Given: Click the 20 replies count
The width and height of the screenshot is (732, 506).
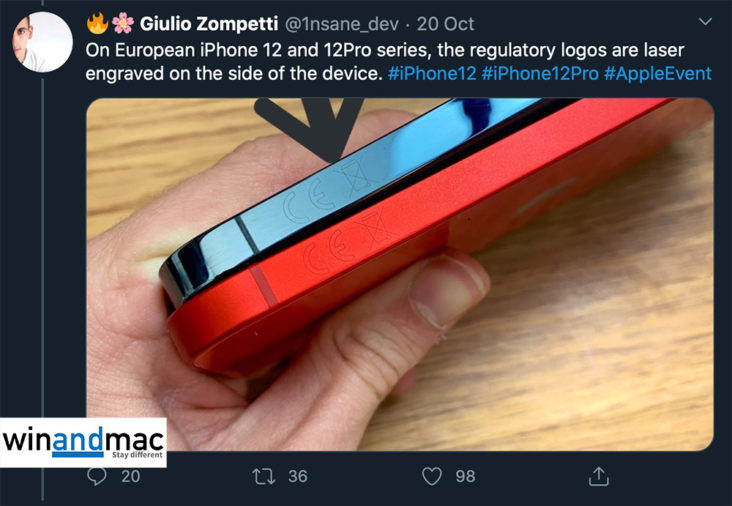Looking at the screenshot, I should (x=130, y=477).
